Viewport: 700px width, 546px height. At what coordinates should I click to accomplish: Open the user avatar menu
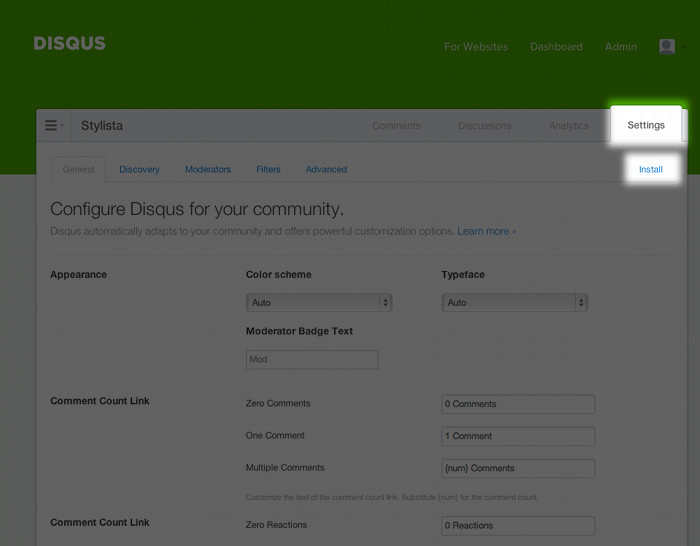point(672,46)
